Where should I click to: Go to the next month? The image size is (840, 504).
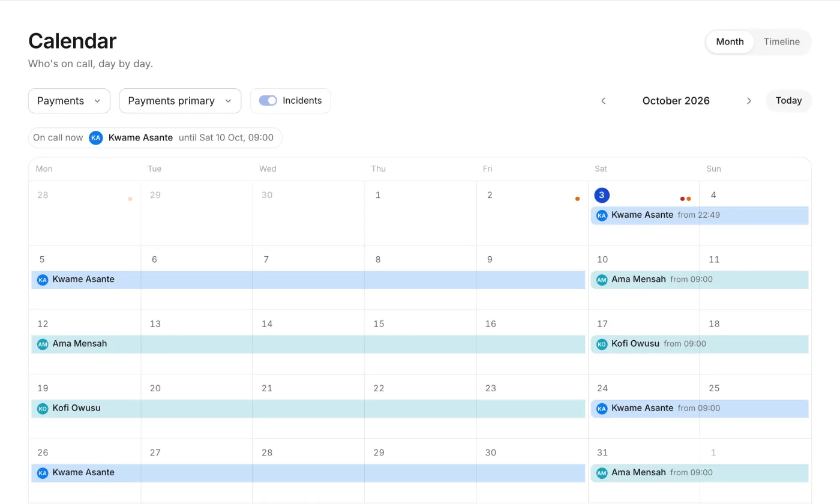pos(749,101)
